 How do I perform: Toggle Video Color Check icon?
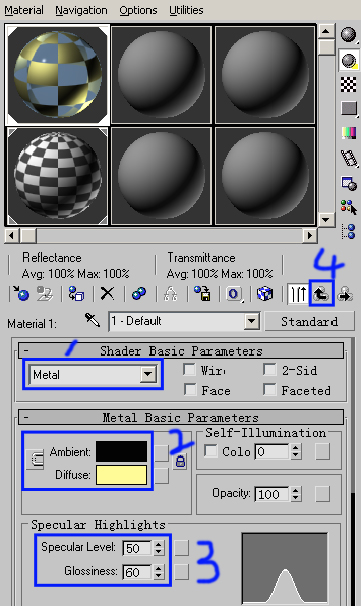[x=349, y=133]
